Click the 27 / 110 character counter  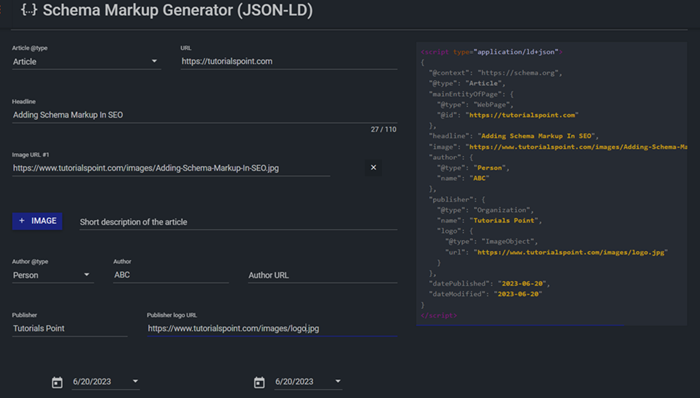pos(383,129)
